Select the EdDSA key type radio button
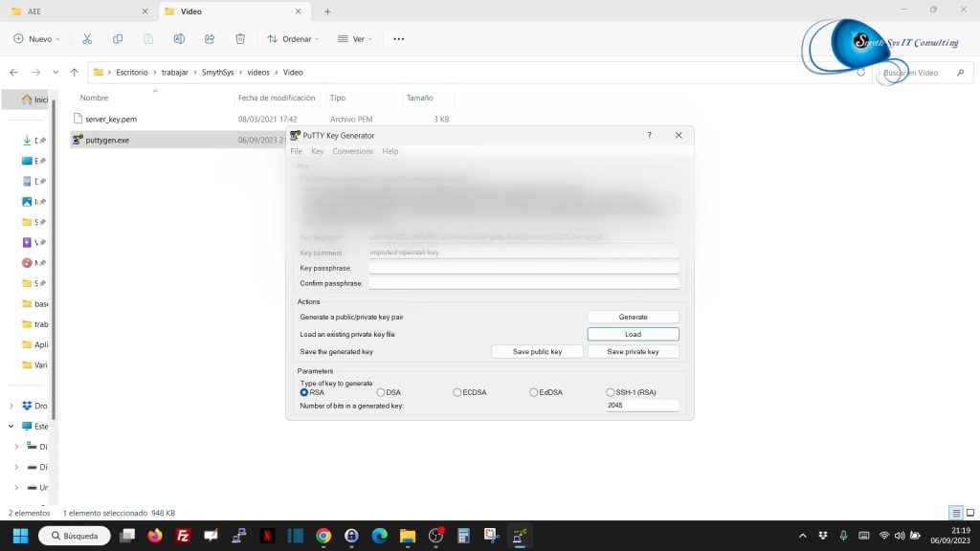Viewport: 980px width, 551px height. tap(533, 392)
